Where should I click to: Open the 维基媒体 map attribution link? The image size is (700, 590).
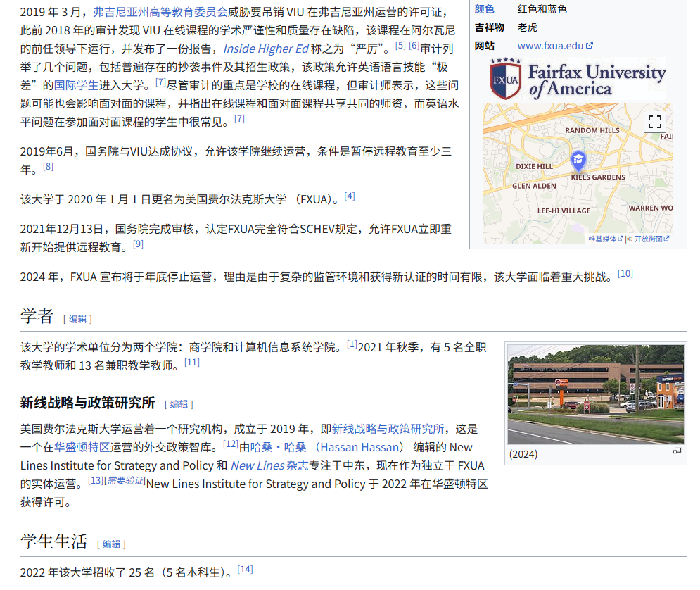[x=605, y=239]
